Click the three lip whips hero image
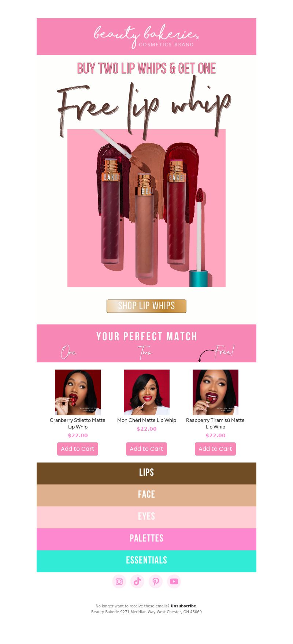The image size is (293, 644). (146, 208)
